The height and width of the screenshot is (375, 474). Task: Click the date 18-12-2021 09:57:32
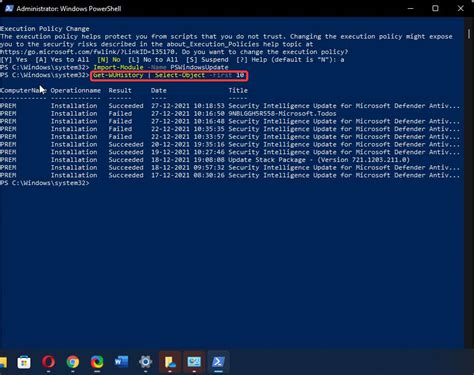pyautogui.click(x=188, y=168)
